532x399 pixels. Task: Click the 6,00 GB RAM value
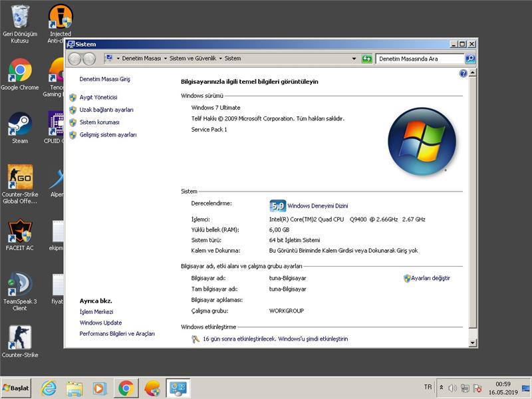279,229
